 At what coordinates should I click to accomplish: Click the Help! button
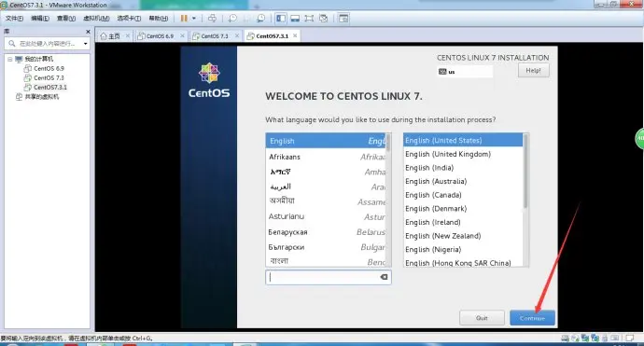pos(533,71)
